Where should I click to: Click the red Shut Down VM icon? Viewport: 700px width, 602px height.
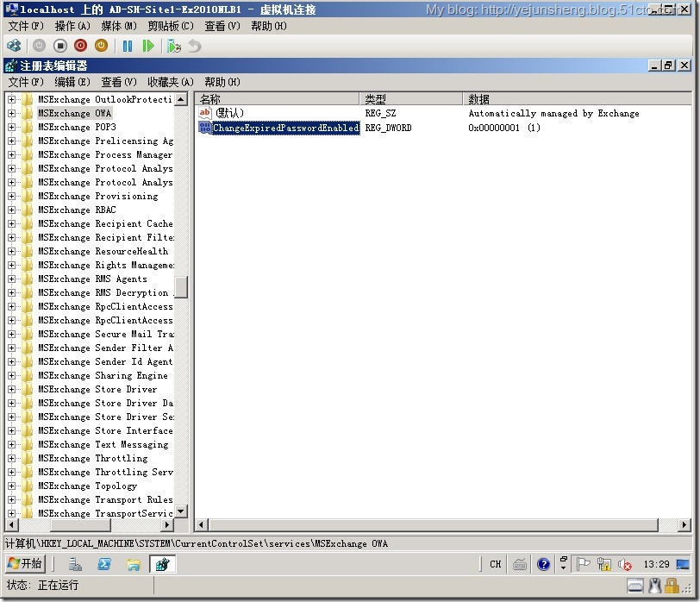coord(80,46)
